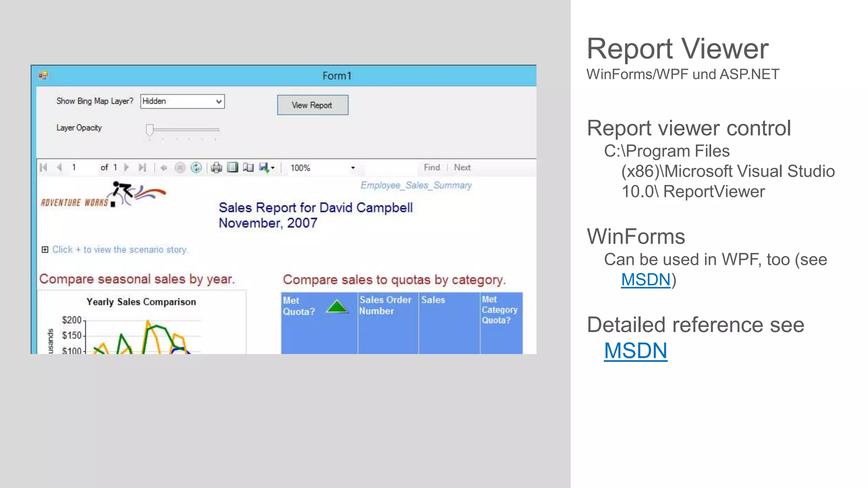868x488 pixels.
Task: Open Show Bing Map Layer dropdown
Action: point(183,101)
